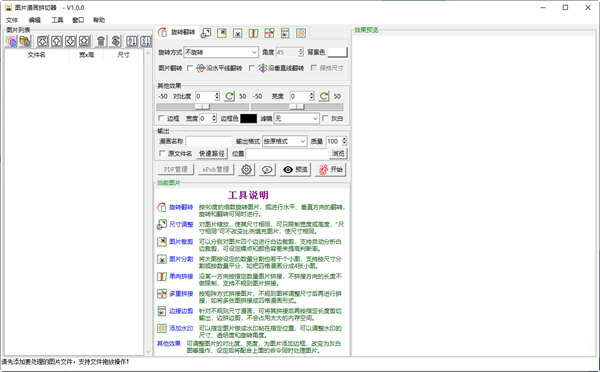Viewport: 600px width, 372px height.
Task: Click the ePub管理 button
Action: tap(216, 170)
